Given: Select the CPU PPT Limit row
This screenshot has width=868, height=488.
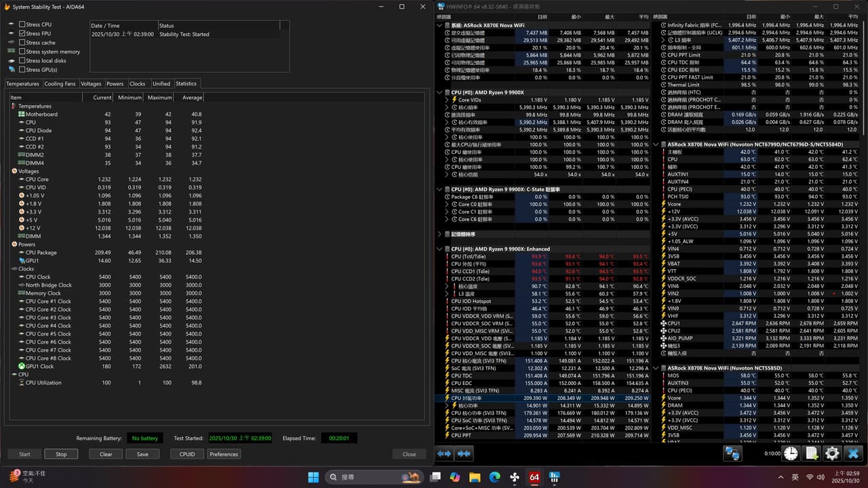Looking at the screenshot, I should [x=759, y=55].
